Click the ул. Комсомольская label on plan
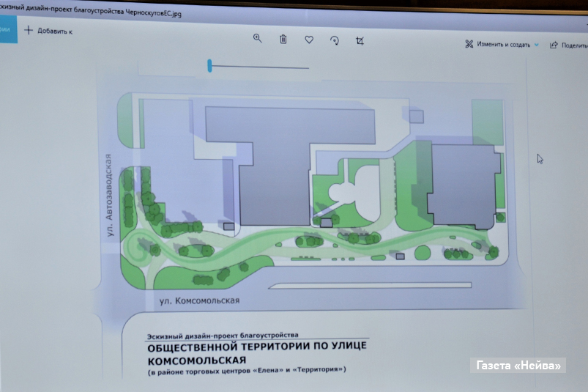The height and width of the screenshot is (392, 588). pos(199,301)
